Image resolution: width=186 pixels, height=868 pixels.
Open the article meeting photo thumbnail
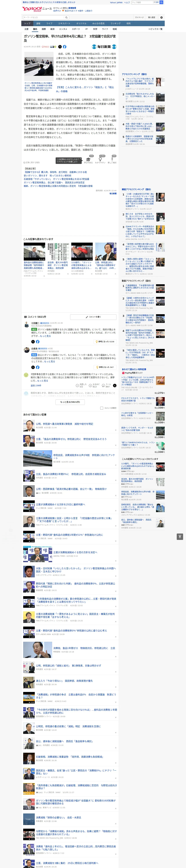[39, 67]
